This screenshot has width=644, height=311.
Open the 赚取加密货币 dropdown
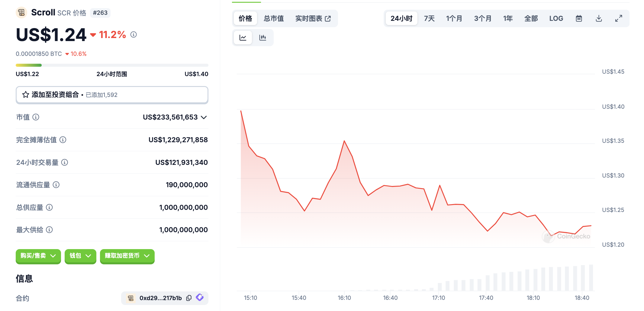tap(127, 256)
